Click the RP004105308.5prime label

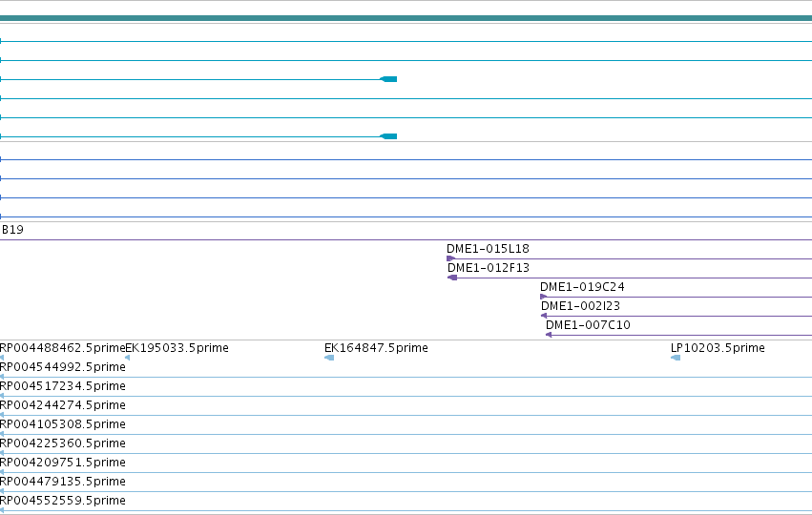tap(63, 425)
